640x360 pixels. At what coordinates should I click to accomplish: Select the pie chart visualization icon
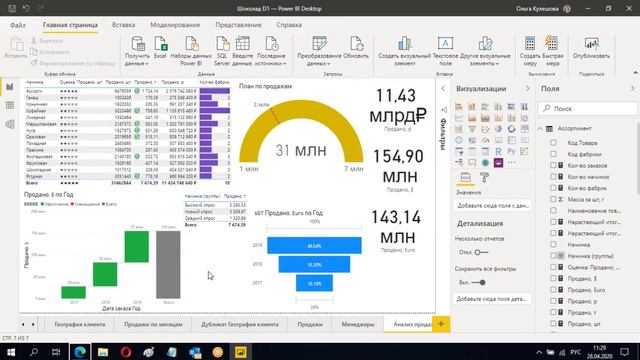coord(498,129)
